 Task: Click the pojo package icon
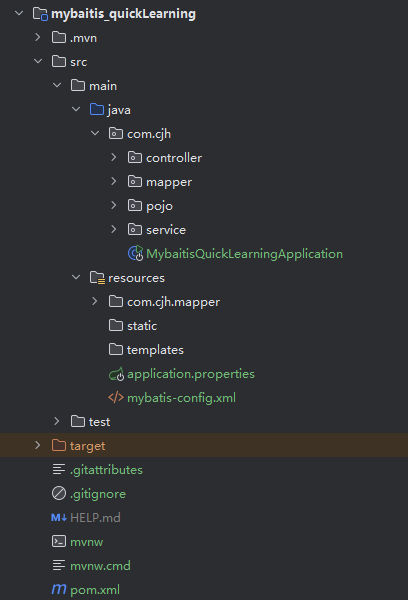coord(135,205)
